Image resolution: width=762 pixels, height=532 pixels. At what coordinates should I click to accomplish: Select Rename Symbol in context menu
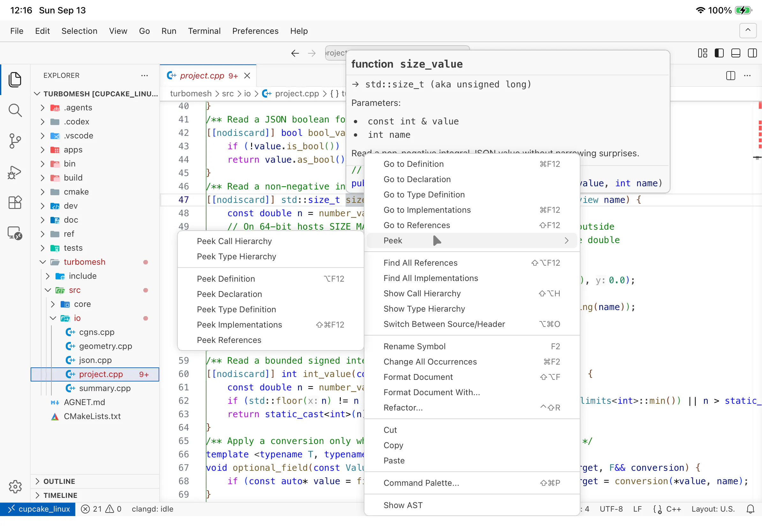(x=472, y=347)
